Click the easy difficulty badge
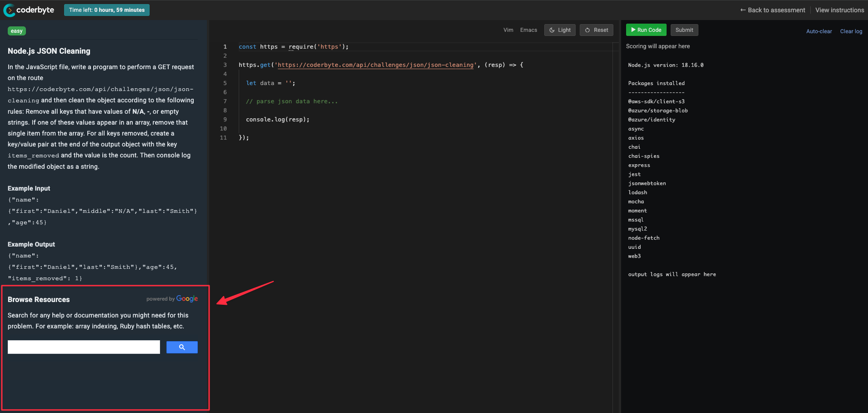The image size is (868, 413). tap(17, 31)
